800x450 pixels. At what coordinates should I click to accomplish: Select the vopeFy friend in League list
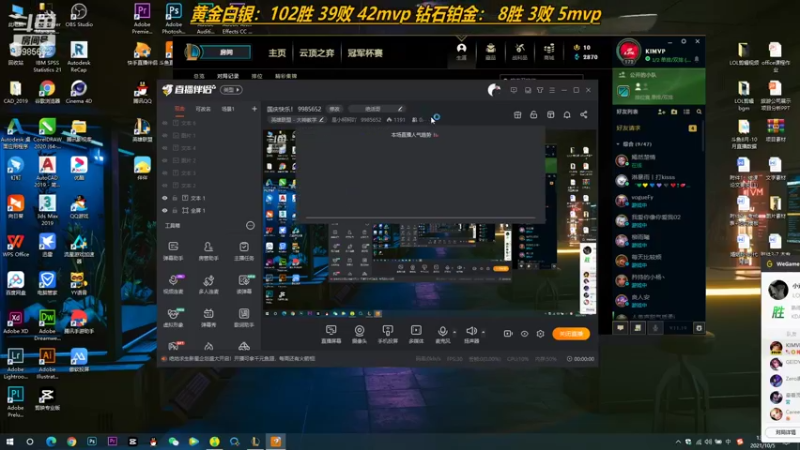(658, 201)
